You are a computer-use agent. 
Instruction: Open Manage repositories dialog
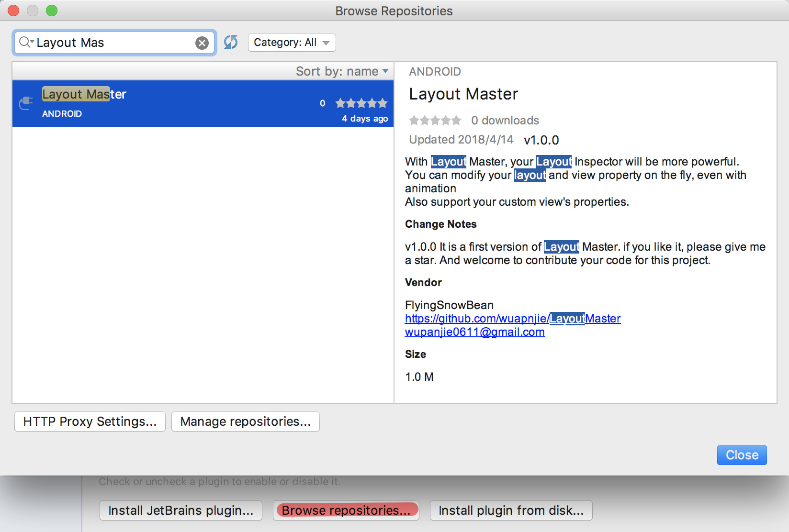(246, 421)
